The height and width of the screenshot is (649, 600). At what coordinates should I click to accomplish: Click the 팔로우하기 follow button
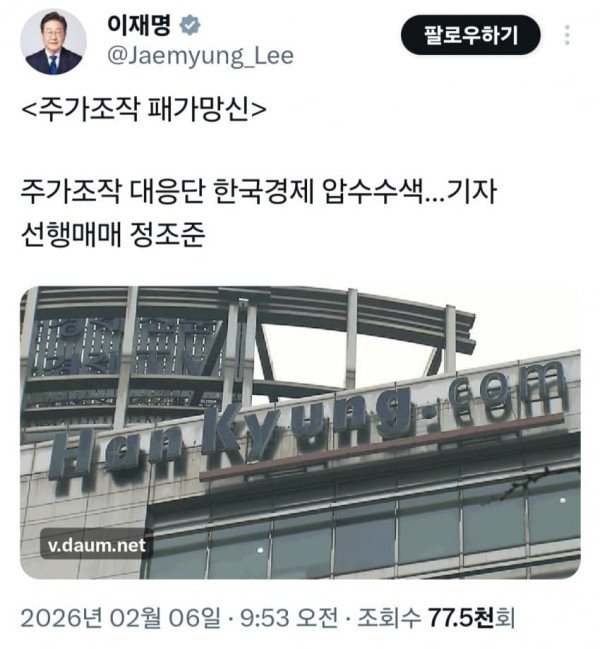[470, 35]
